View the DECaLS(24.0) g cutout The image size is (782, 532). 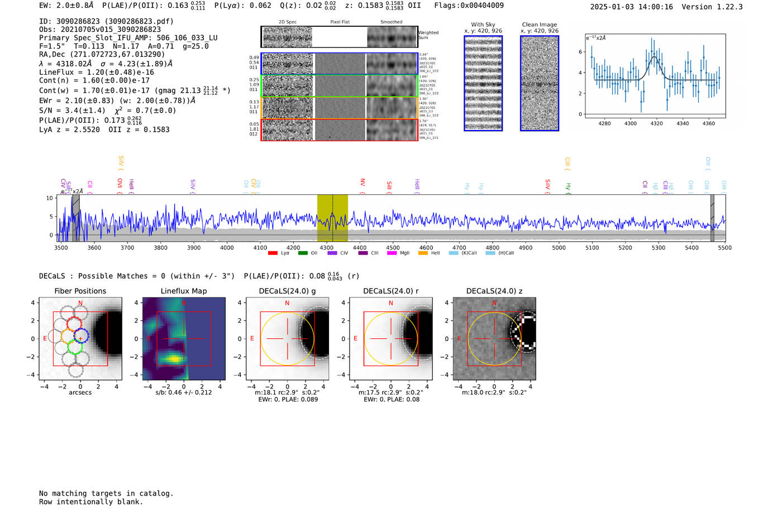[287, 339]
